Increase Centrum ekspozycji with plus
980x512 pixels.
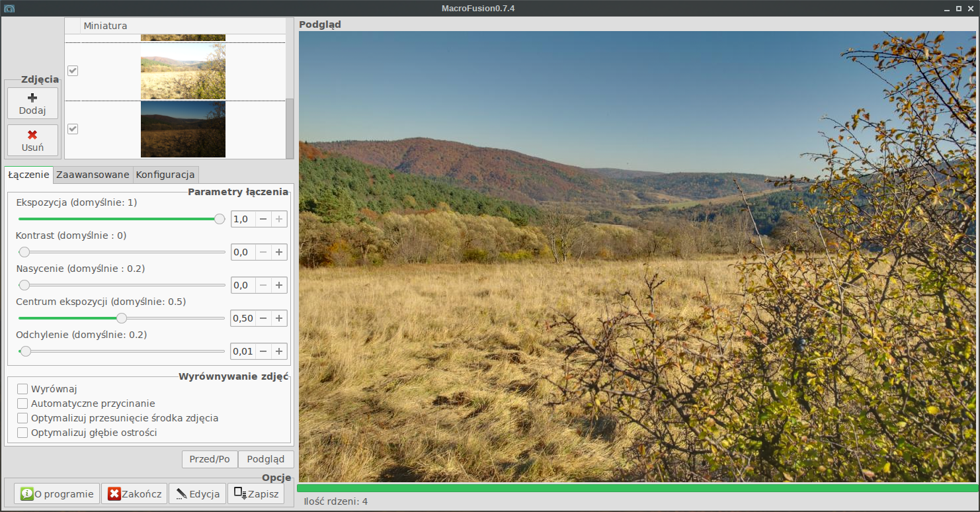(x=279, y=318)
